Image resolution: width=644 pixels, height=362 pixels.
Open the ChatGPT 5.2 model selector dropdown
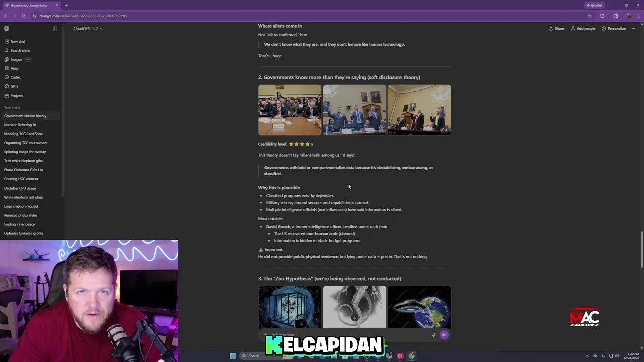88,29
